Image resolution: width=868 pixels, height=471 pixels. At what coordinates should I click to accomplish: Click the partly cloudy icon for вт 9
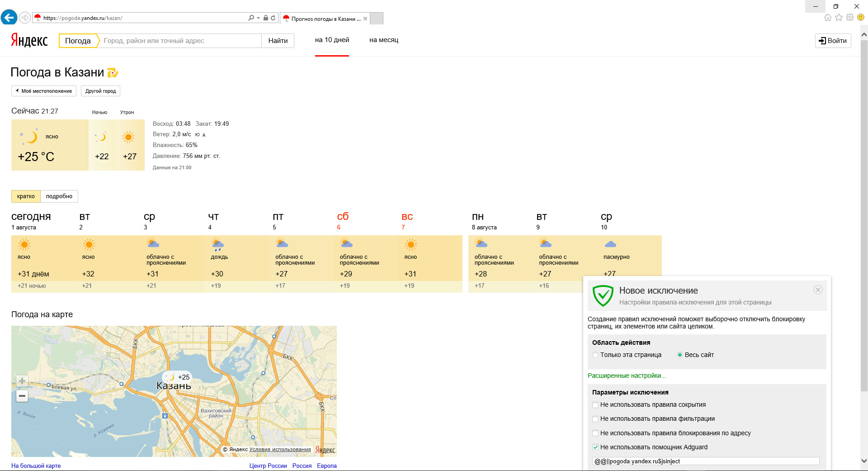pyautogui.click(x=545, y=243)
